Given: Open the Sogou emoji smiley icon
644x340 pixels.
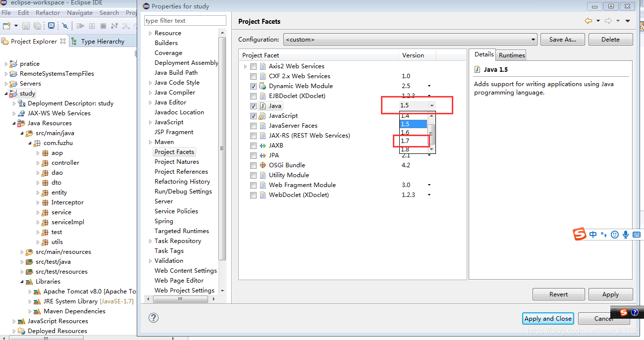Looking at the screenshot, I should point(615,235).
